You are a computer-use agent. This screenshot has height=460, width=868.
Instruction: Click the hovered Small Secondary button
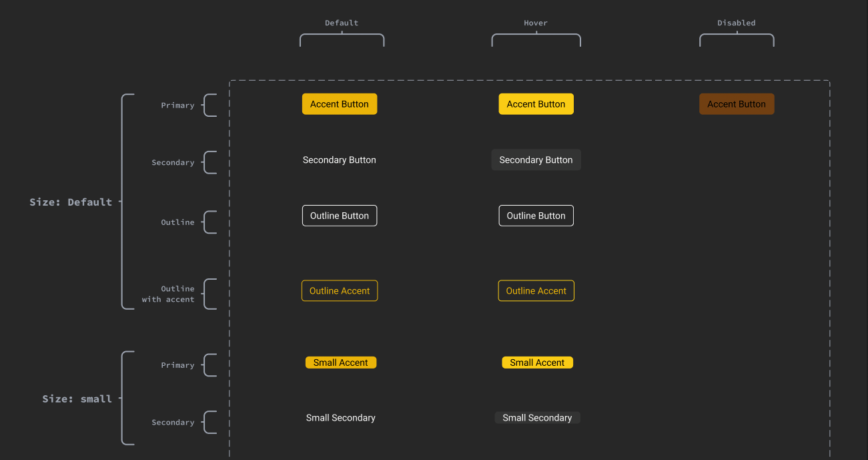coord(537,418)
